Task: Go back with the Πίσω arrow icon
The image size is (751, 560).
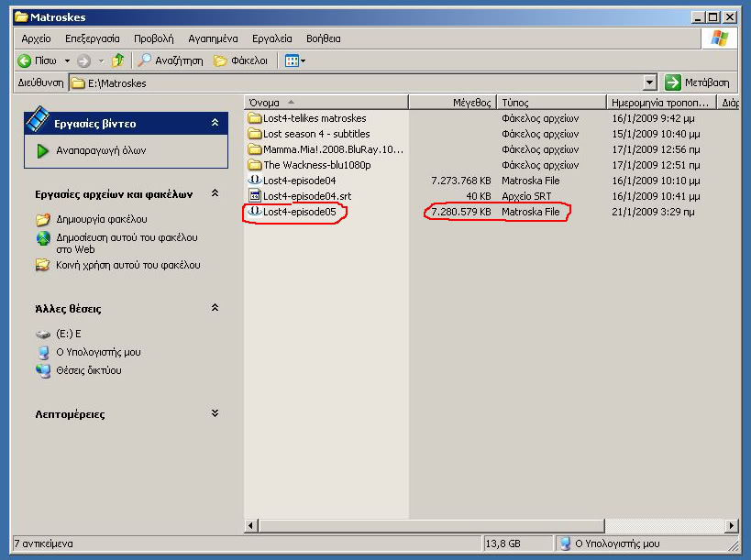Action: click(25, 60)
